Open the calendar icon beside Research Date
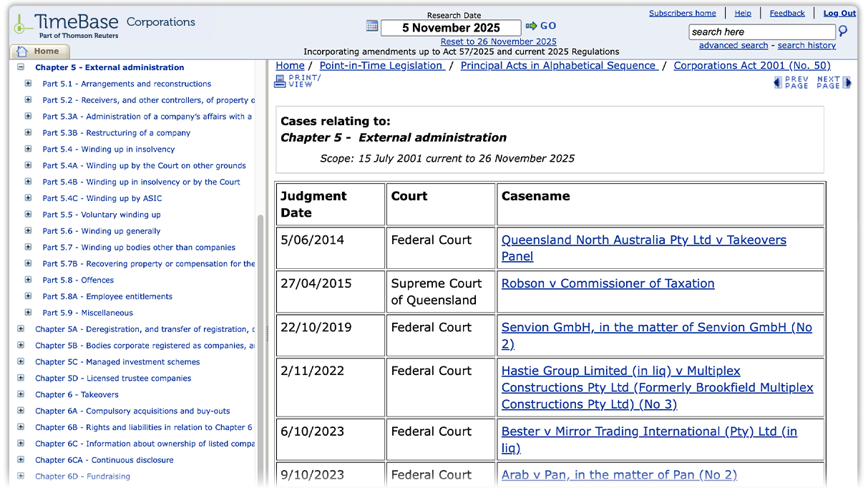Screen dimensions: 868x488 tap(371, 26)
